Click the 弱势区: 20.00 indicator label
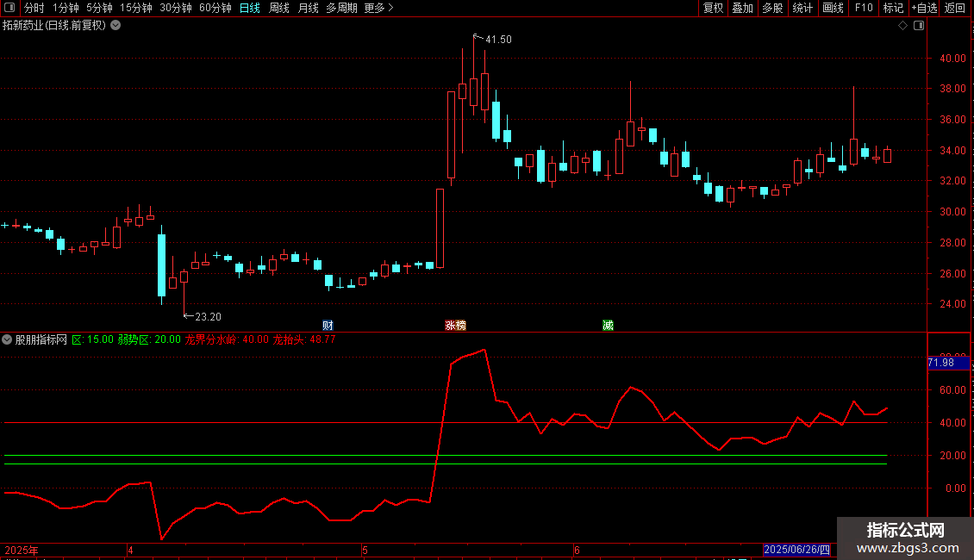Viewport: 974px width, 560px height. pyautogui.click(x=149, y=339)
